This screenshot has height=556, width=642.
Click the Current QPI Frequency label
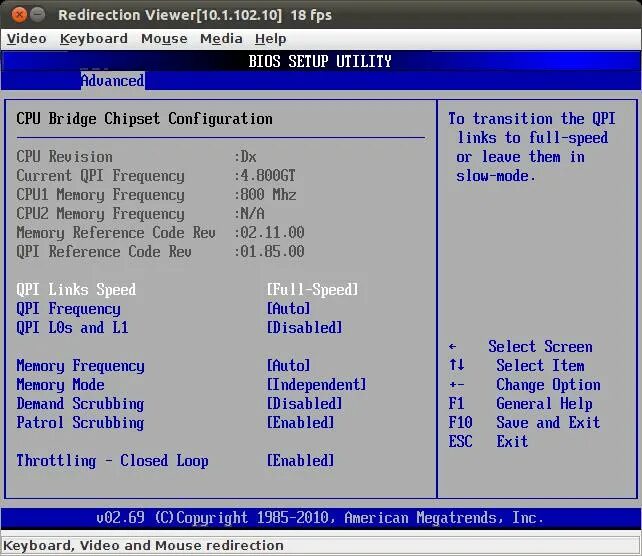(100, 176)
